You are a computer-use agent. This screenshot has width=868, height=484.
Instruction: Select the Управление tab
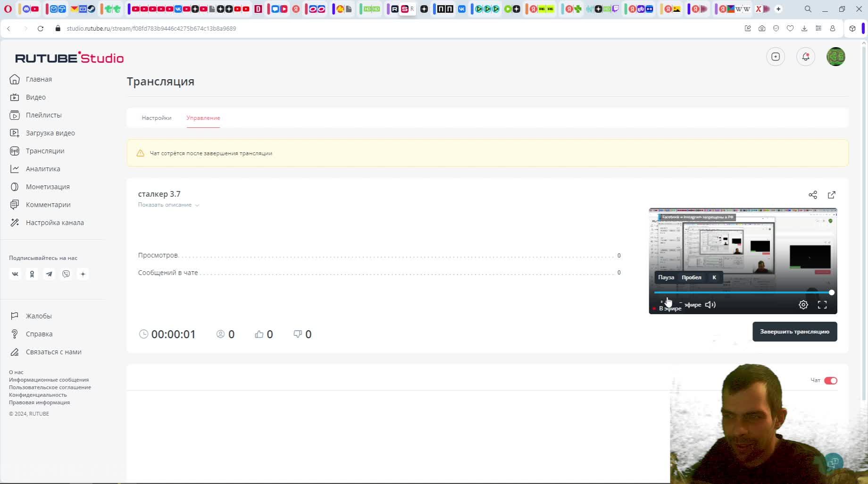[x=203, y=118]
